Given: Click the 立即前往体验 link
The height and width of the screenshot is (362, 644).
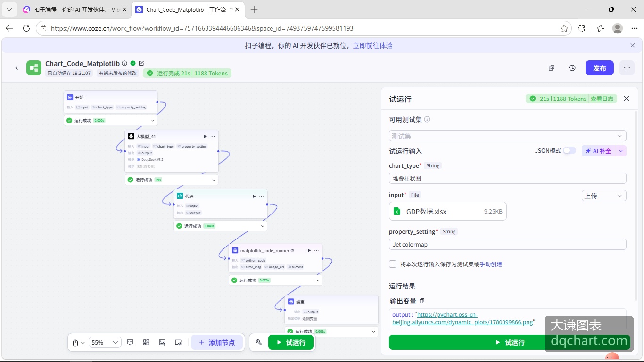Looking at the screenshot, I should coord(373,46).
